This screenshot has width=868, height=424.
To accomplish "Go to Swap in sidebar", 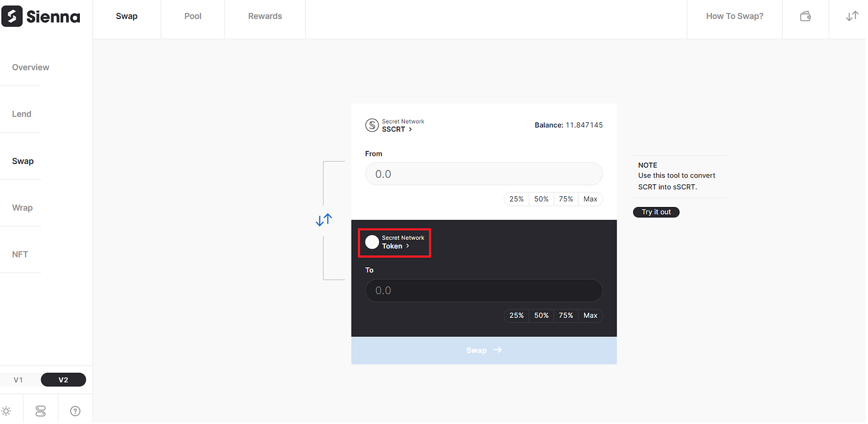I will pyautogui.click(x=23, y=161).
